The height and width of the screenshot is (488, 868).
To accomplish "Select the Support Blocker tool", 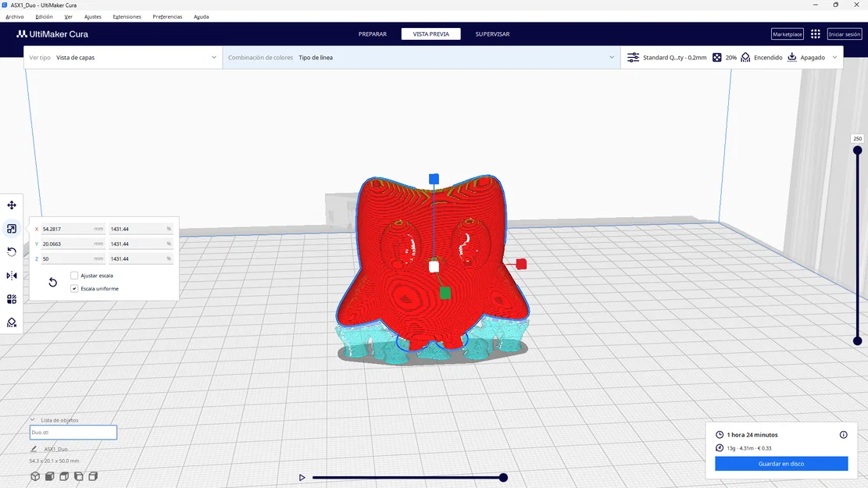I will tap(11, 322).
